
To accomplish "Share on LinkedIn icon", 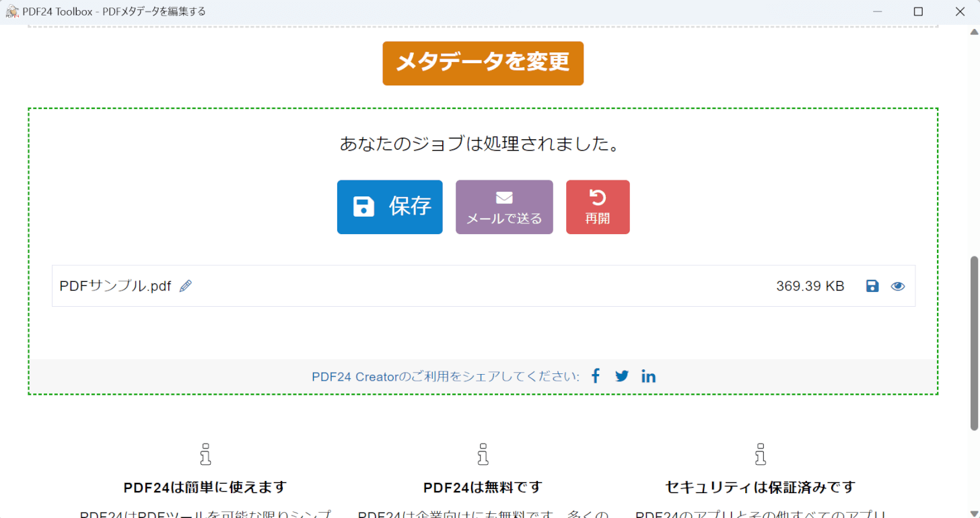I will (x=648, y=376).
